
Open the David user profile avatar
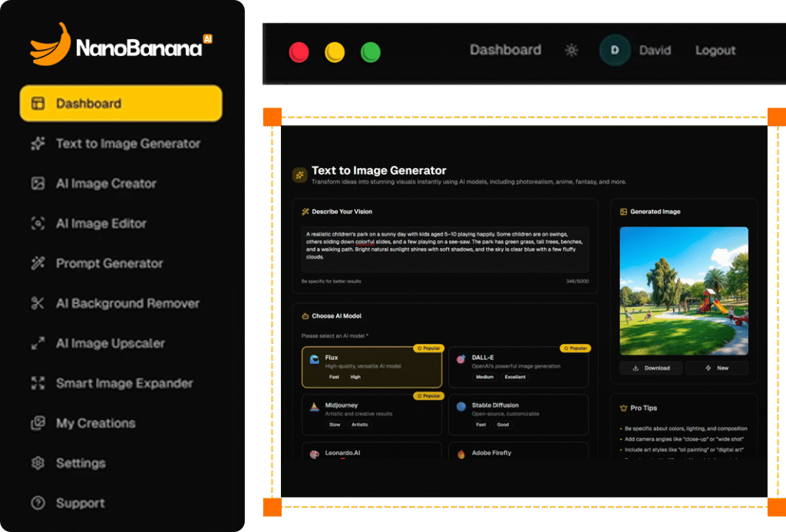coord(615,51)
